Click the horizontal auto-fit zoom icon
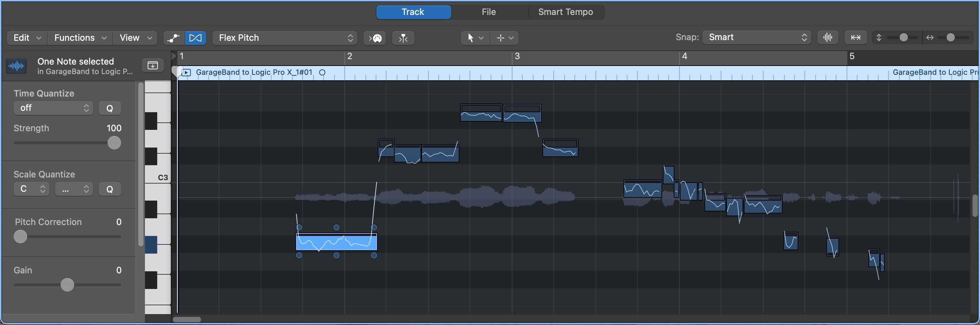This screenshot has width=980, height=325. point(855,37)
